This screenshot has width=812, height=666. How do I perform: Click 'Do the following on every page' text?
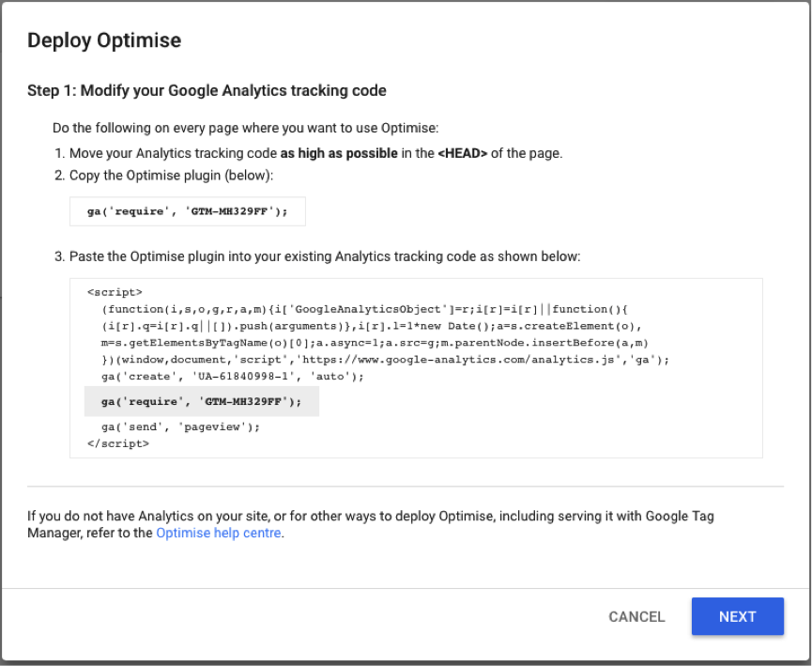pos(245,128)
